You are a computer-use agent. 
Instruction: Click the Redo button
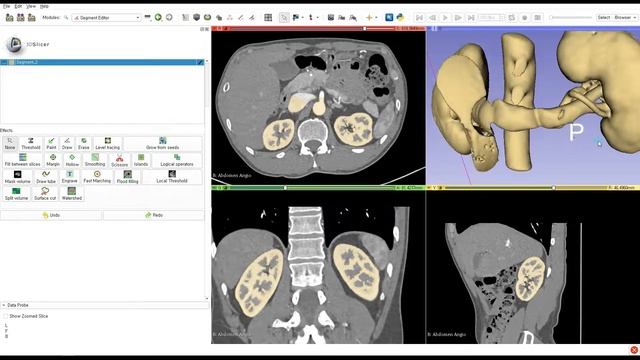(154, 215)
